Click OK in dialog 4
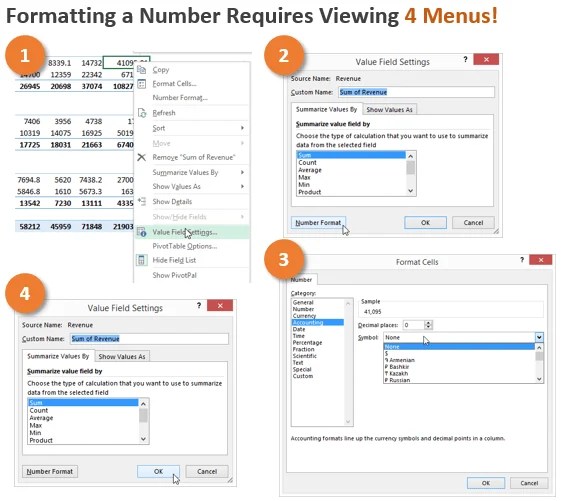Image resolution: width=561 pixels, height=501 pixels. (x=158, y=472)
